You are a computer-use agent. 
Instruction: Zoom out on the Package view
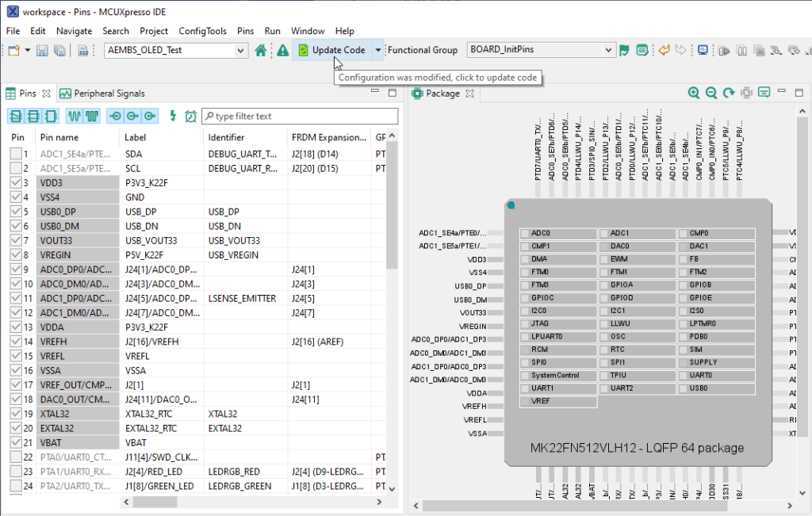pyautogui.click(x=711, y=93)
